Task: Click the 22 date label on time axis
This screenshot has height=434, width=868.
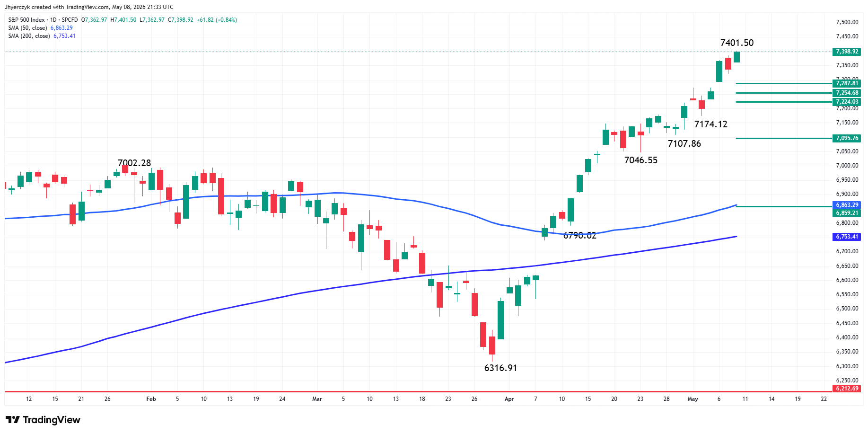Action: click(x=824, y=399)
